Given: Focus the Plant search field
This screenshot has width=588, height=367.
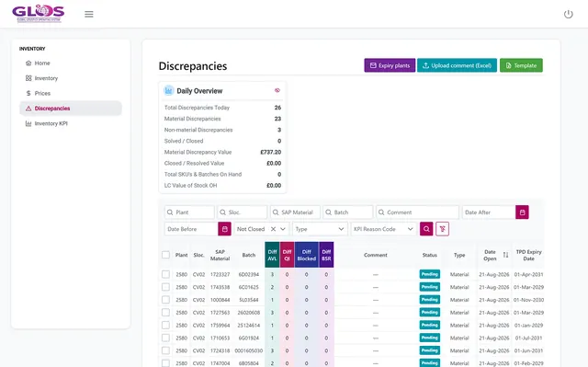Looking at the screenshot, I should 189,212.
